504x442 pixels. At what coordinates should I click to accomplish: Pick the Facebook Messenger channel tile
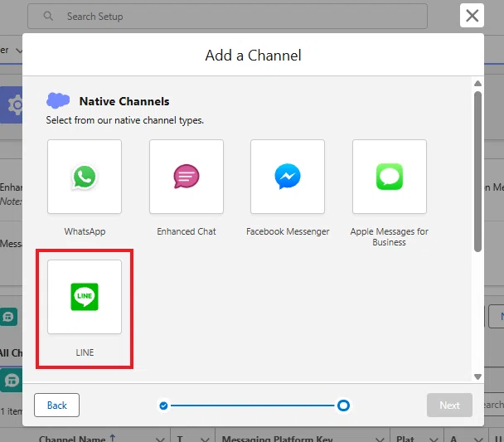coord(288,177)
